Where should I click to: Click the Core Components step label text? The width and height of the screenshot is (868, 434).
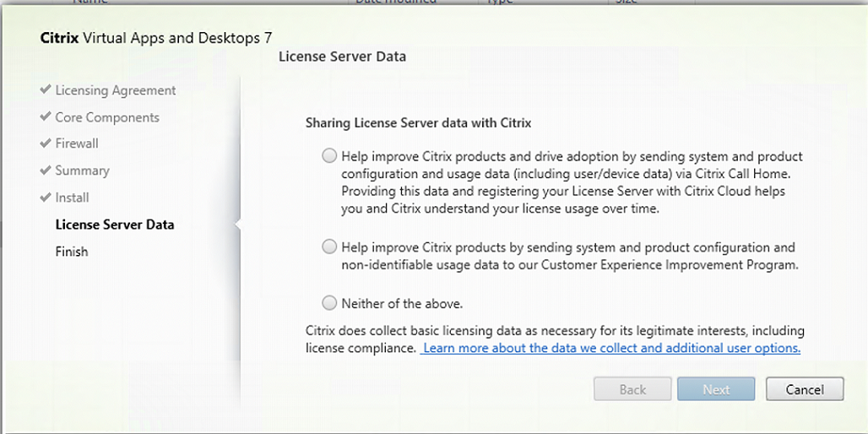pos(107,117)
